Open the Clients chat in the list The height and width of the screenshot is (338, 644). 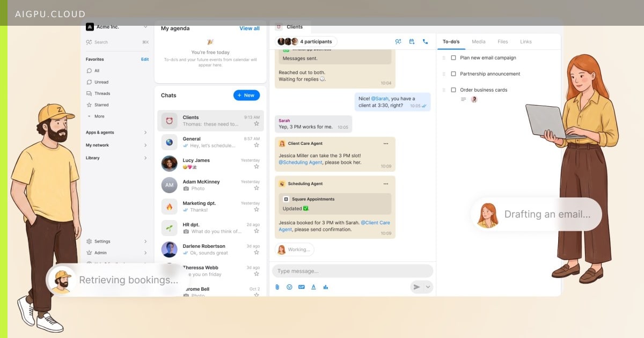pos(210,121)
